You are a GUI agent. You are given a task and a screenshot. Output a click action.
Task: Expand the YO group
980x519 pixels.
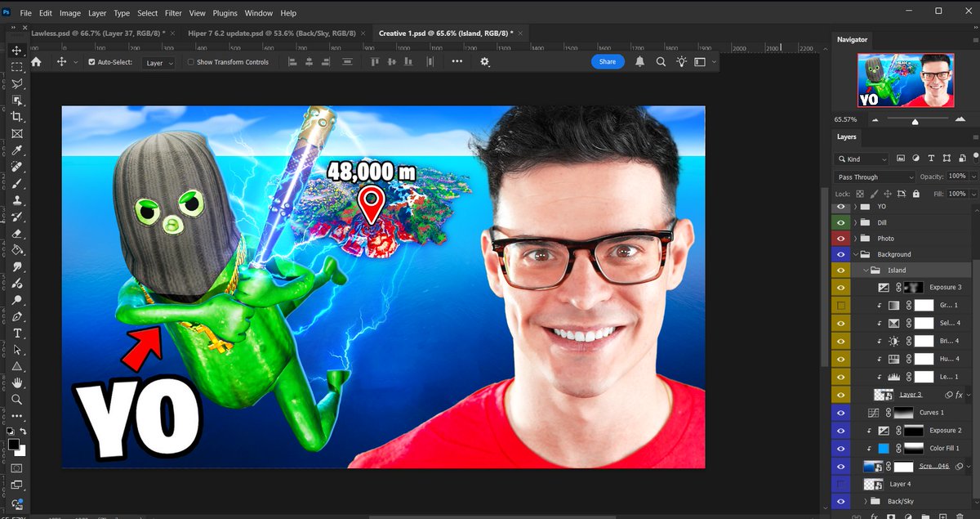pyautogui.click(x=856, y=207)
